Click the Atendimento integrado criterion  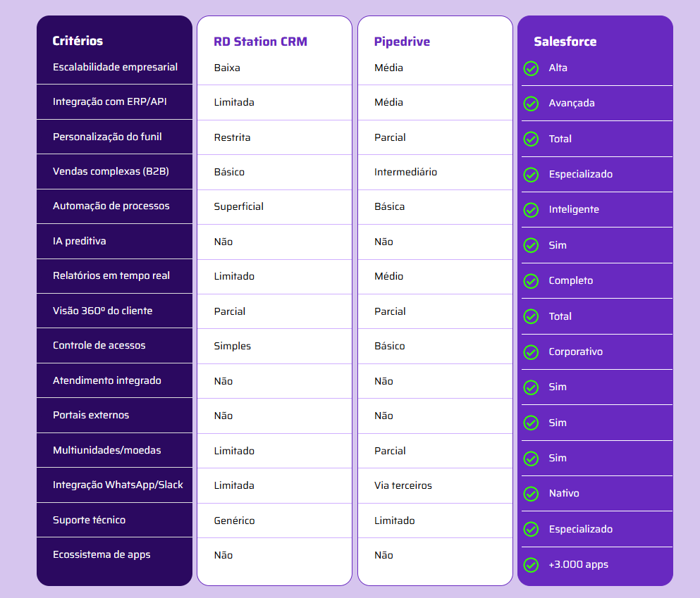click(x=107, y=380)
